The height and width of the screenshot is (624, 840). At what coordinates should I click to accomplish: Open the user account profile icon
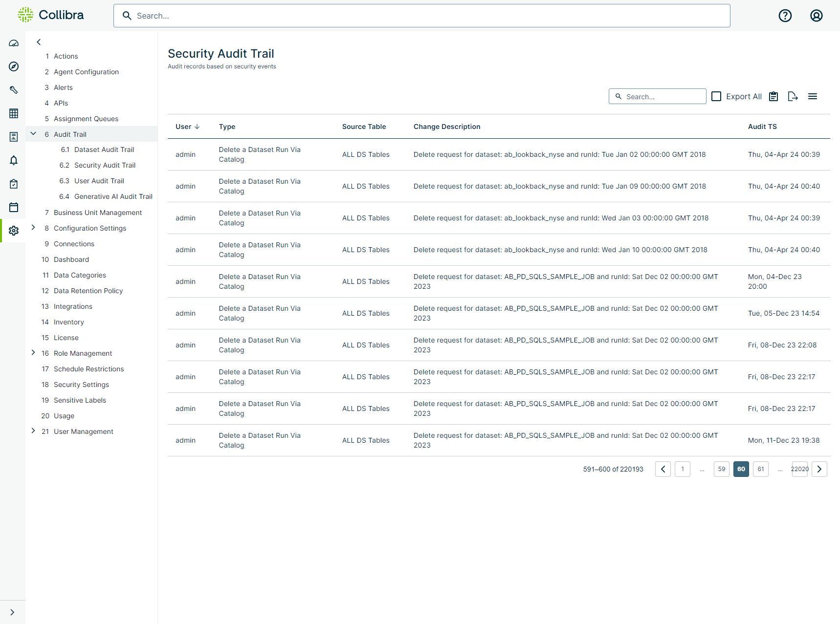coord(817,16)
